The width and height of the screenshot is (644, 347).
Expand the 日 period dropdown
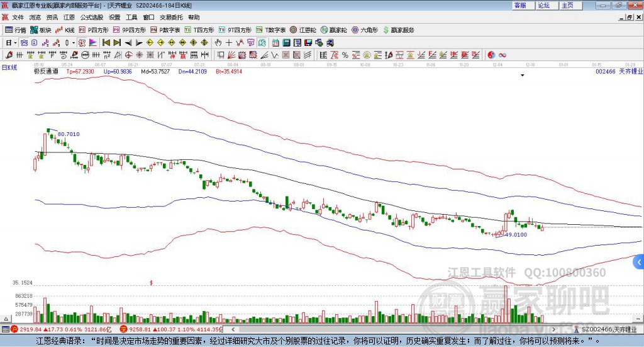coord(15,43)
